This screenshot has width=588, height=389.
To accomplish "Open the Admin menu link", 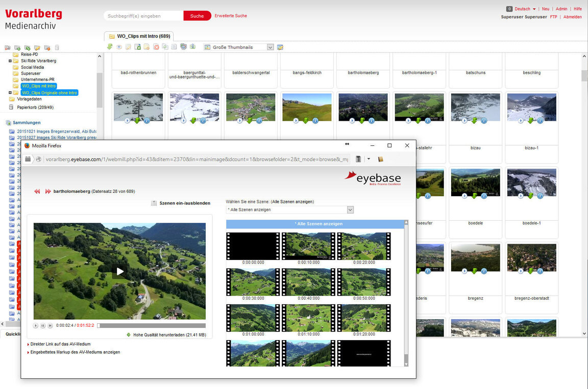I will coord(561,9).
